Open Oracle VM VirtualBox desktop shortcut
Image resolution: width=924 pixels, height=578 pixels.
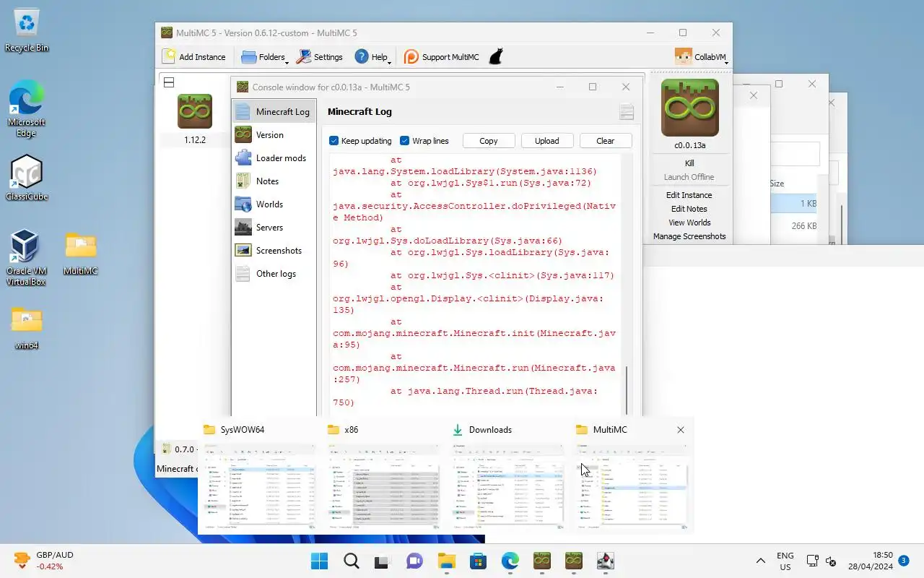click(x=26, y=258)
